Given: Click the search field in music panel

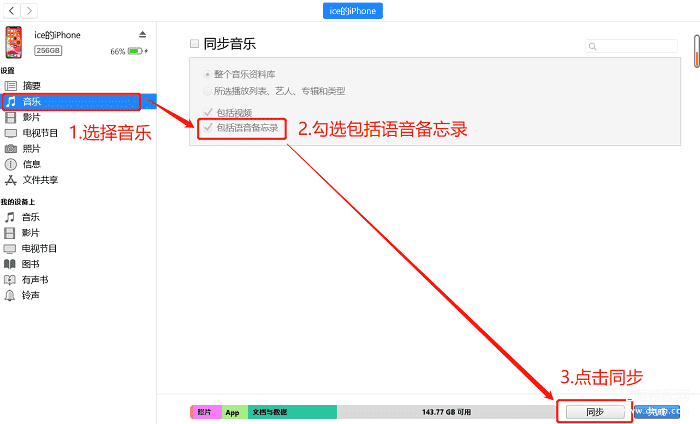Looking at the screenshot, I should click(x=630, y=46).
